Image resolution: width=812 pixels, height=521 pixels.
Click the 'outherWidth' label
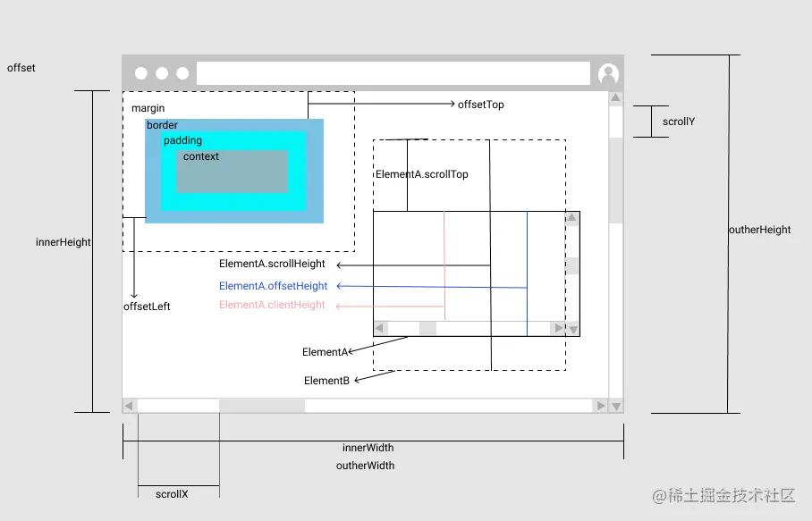[x=366, y=466]
